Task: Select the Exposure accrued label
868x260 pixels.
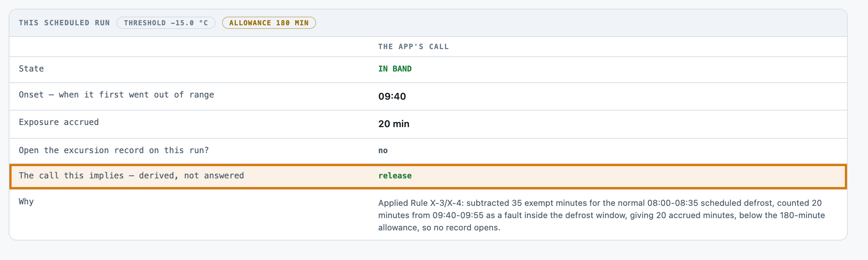Action: 59,122
